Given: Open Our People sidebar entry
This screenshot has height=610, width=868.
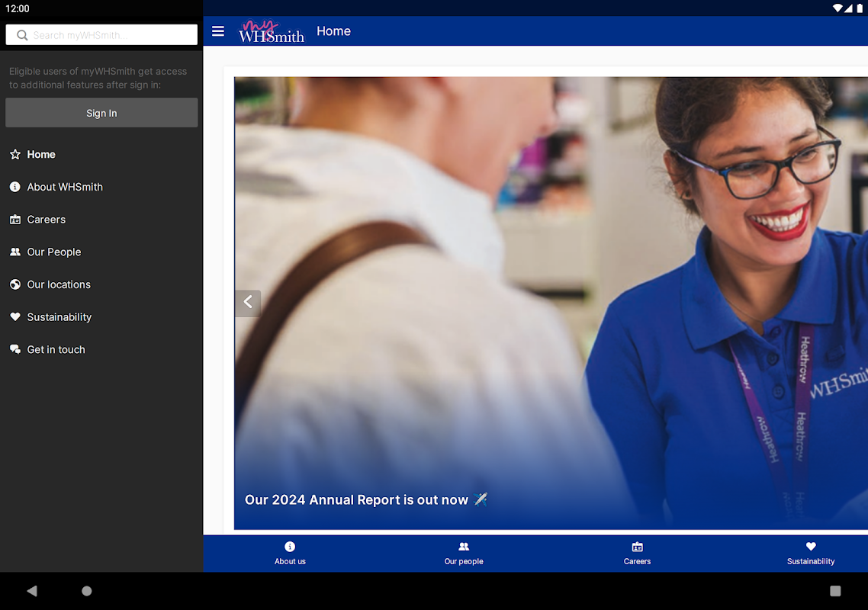Looking at the screenshot, I should click(101, 252).
